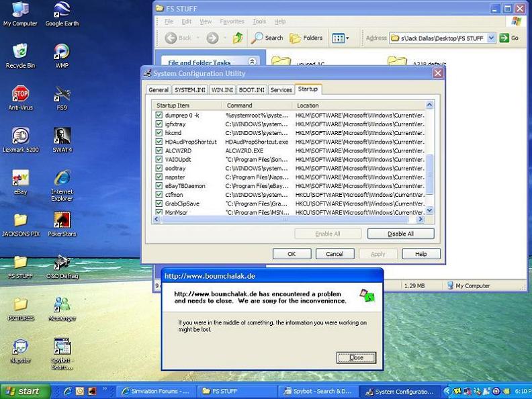Uncheck the eBayTBDaemon startup item

(x=159, y=185)
